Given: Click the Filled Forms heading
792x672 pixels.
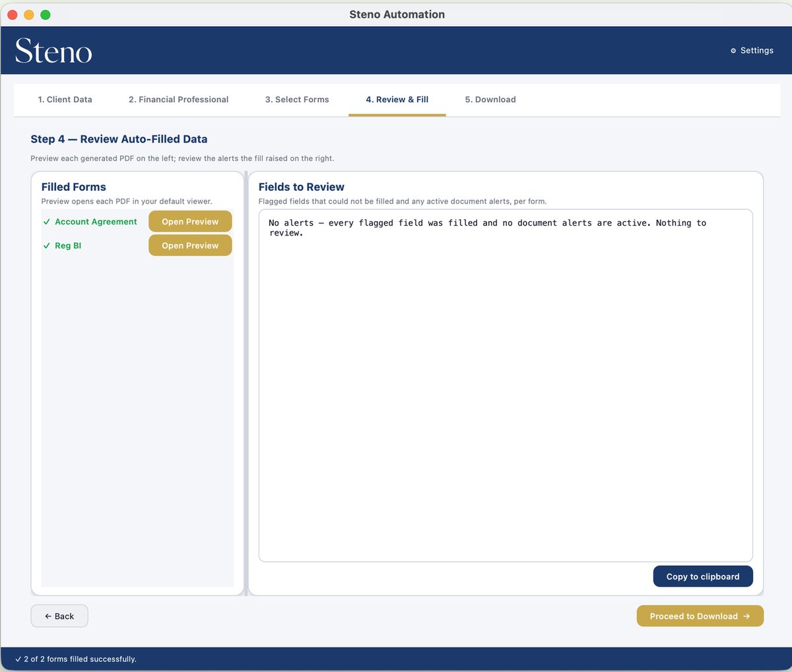Looking at the screenshot, I should pyautogui.click(x=73, y=187).
